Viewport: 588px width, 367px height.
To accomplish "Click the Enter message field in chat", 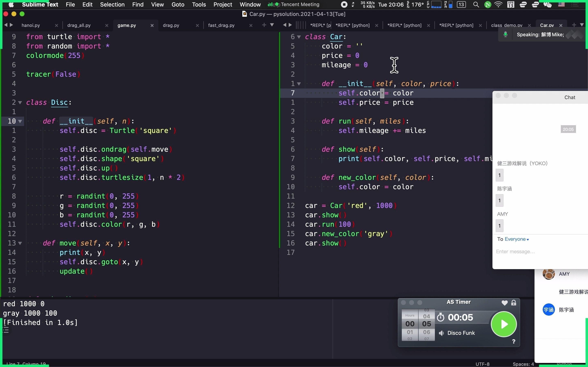I will tap(516, 252).
